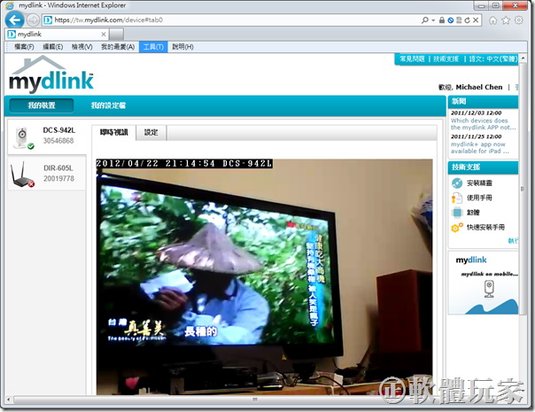Click the 安裝精靈 setup wizard icon

[457, 183]
